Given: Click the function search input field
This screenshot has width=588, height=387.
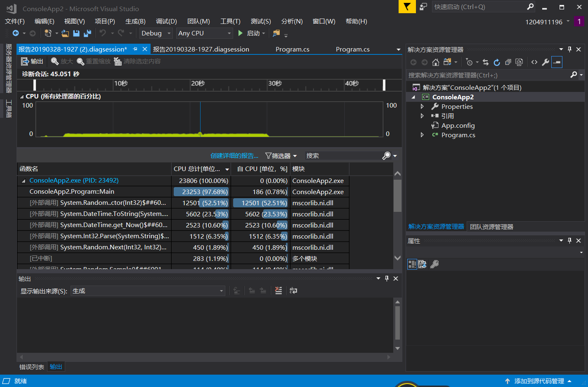Looking at the screenshot, I should tap(342, 156).
